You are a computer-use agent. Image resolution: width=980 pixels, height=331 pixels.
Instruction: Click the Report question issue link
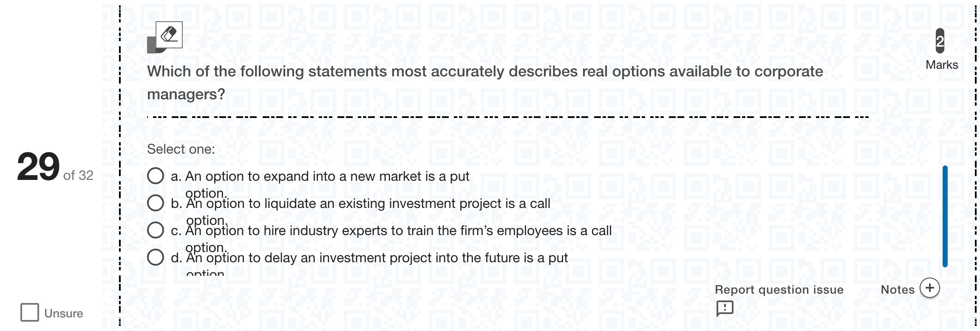(x=779, y=290)
